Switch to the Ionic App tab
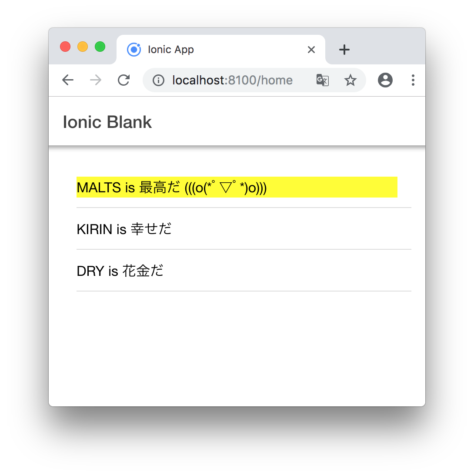Screen dimensions: 474x476 point(196,50)
